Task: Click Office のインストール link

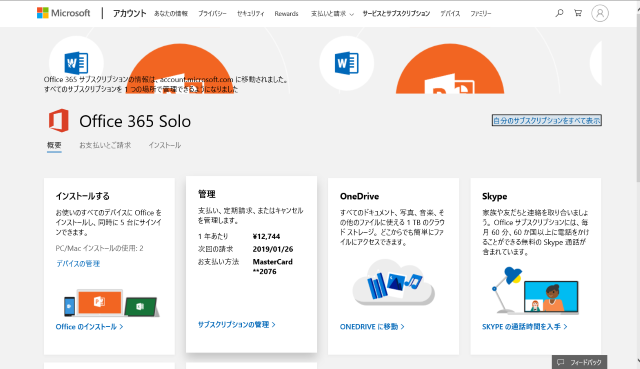Action: click(x=89, y=327)
